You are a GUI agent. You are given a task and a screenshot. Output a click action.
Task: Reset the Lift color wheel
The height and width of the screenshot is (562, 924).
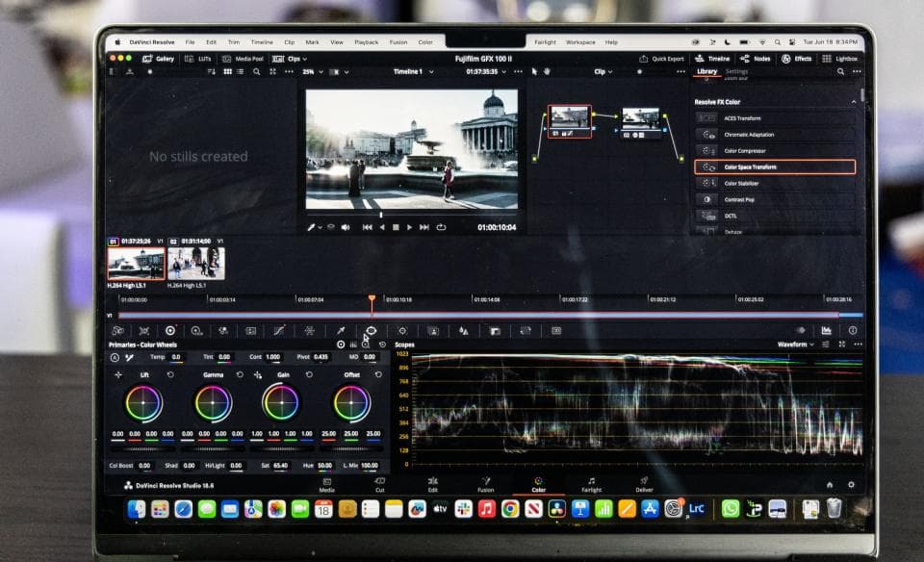[x=170, y=374]
